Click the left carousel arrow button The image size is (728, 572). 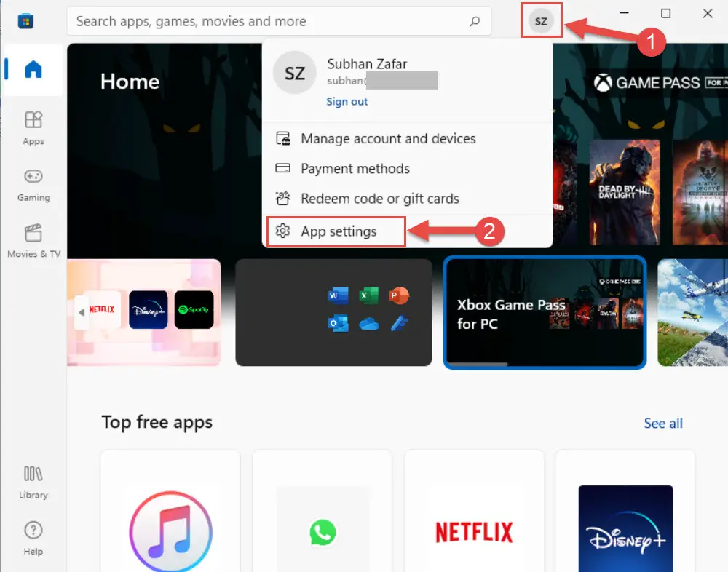(82, 312)
